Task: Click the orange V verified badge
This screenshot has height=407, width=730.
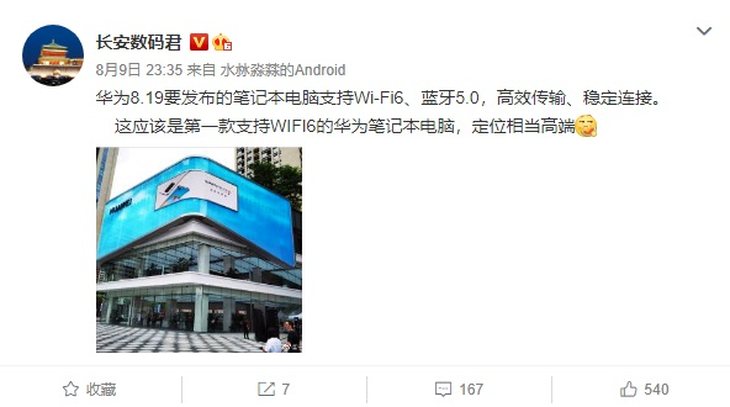Action: 199,42
